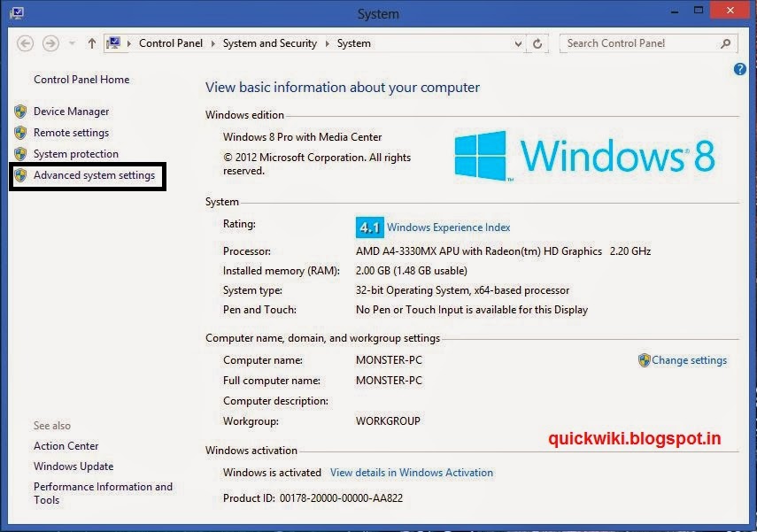Click the System window title bar icon
The width and height of the screenshot is (757, 532).
[17, 13]
